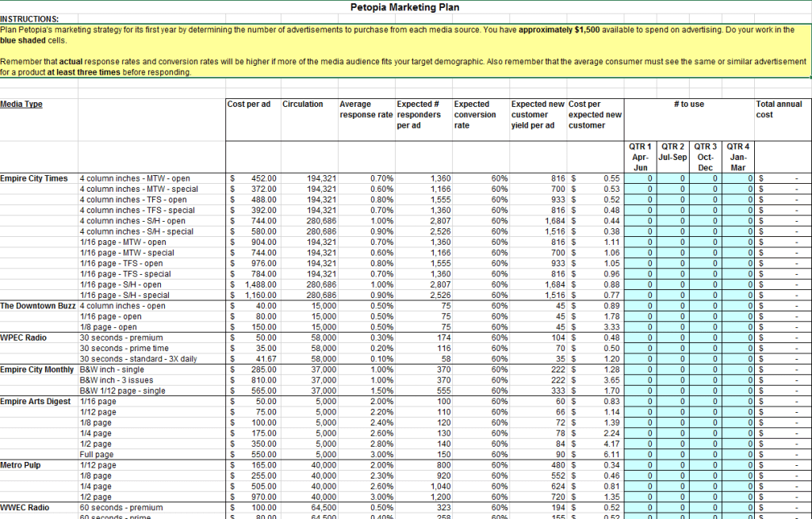
Task: Click the QTR 1 Apr-Jun column header
Action: [x=640, y=157]
